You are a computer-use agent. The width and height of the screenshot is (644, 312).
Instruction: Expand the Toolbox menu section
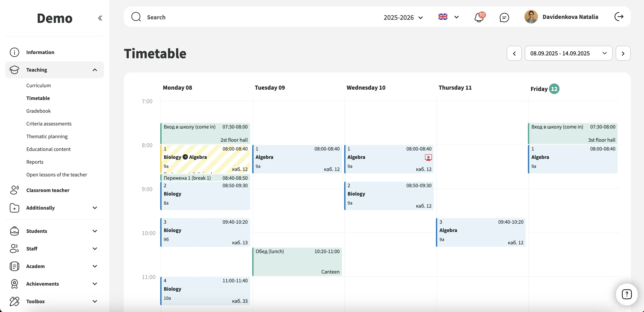95,301
